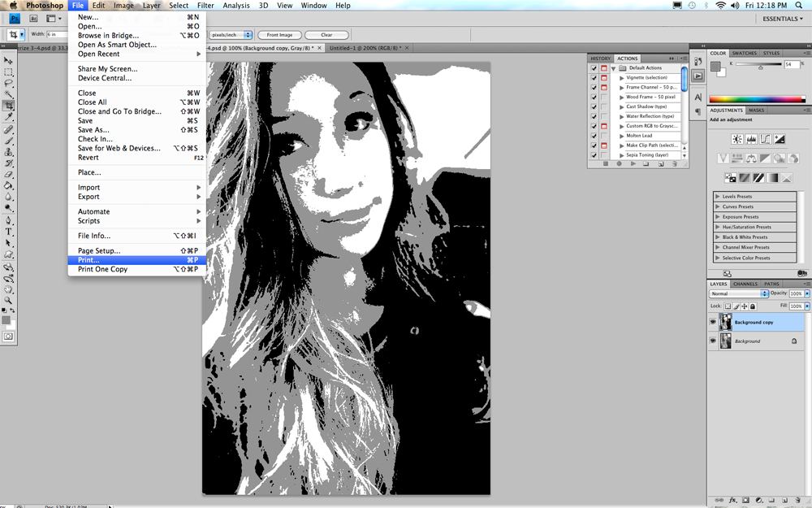Select the Eraser tool
This screenshot has height=508, width=812.
point(8,175)
